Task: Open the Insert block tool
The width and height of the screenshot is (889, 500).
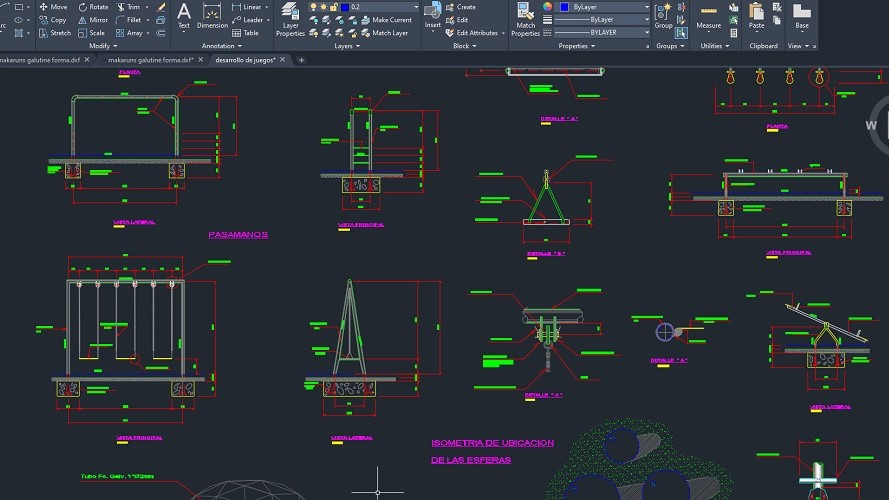Action: click(x=433, y=15)
